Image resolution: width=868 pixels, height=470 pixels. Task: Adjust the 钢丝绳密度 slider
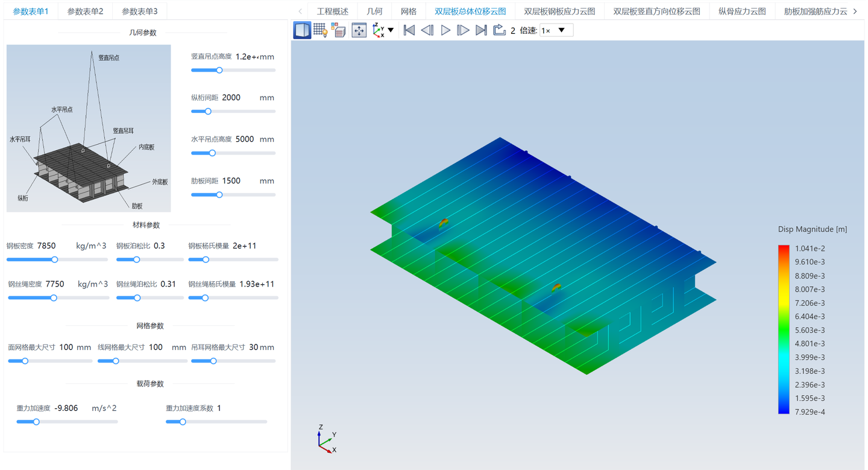[x=57, y=297]
